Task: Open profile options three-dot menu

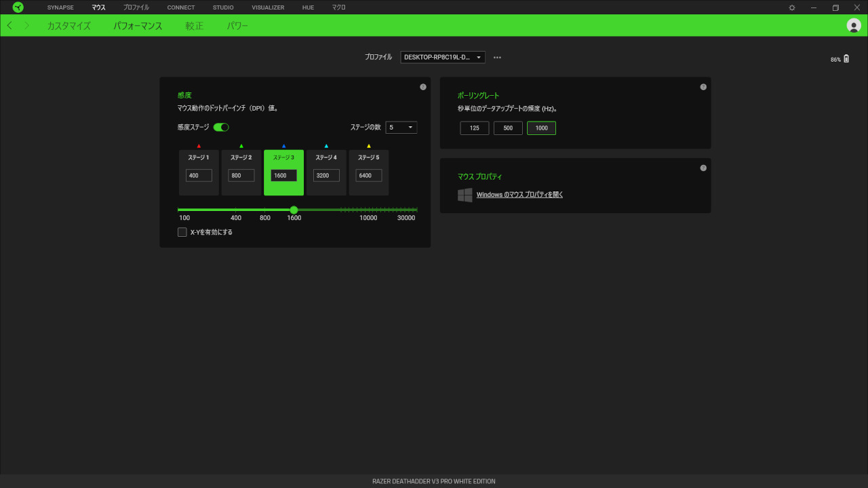Action: (x=497, y=58)
